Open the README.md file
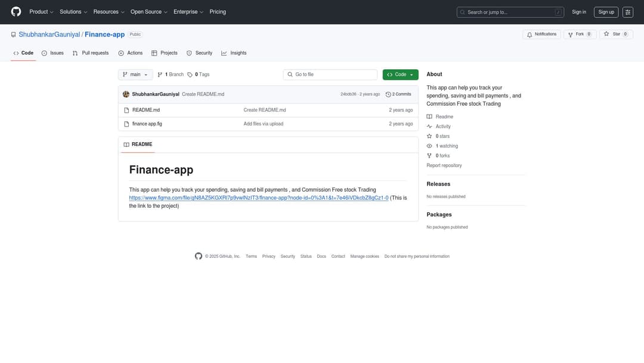The width and height of the screenshot is (644, 363). tap(146, 110)
